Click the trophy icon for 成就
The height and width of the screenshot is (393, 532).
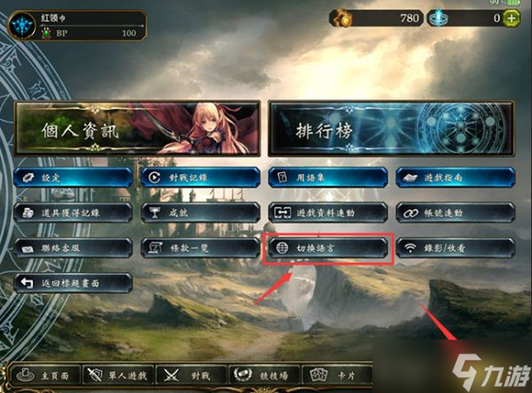pyautogui.click(x=155, y=213)
